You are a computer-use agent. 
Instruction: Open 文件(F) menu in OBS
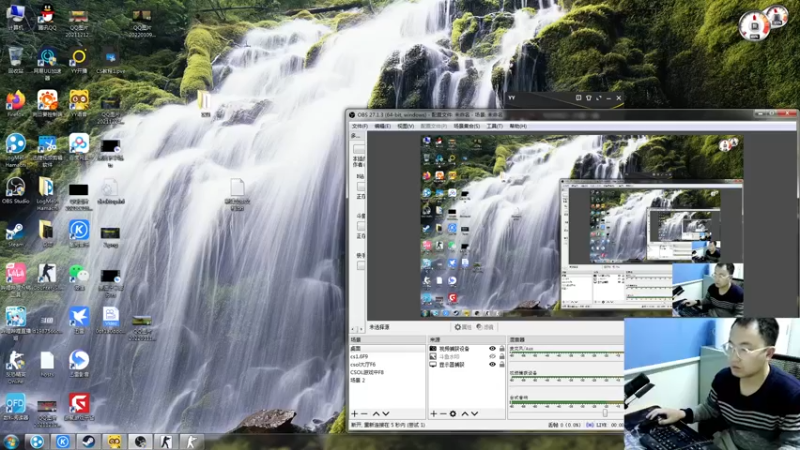point(359,126)
